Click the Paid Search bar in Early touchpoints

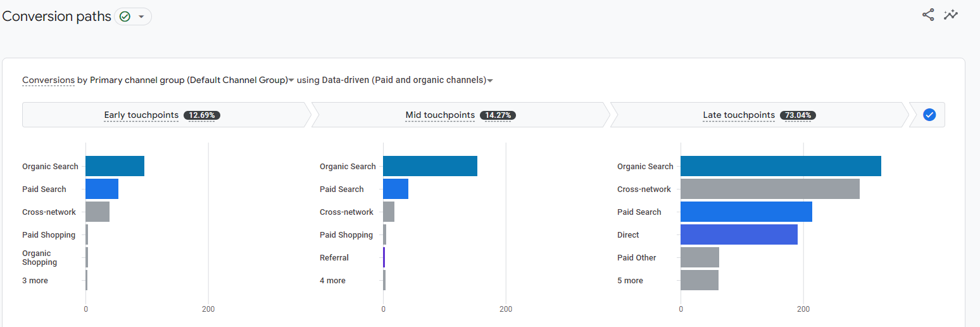(x=102, y=189)
